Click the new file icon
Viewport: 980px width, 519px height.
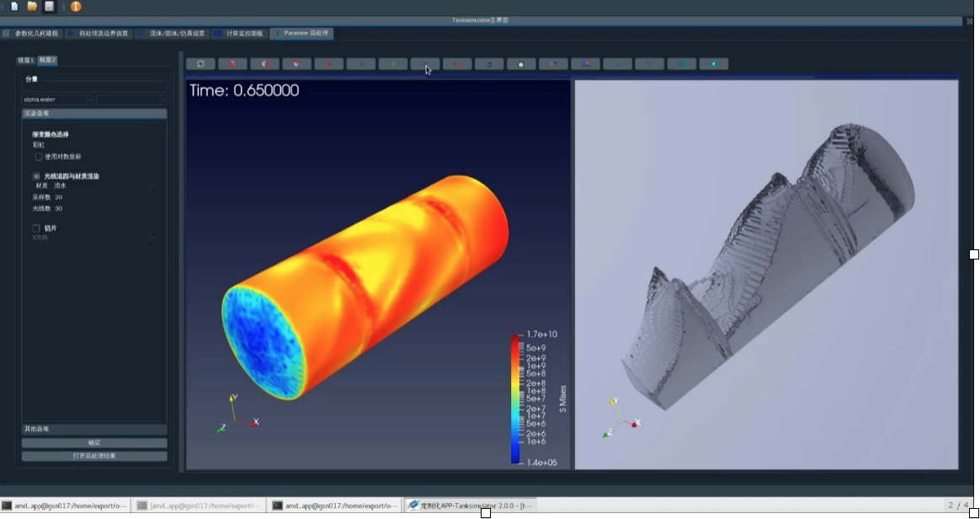click(x=14, y=7)
